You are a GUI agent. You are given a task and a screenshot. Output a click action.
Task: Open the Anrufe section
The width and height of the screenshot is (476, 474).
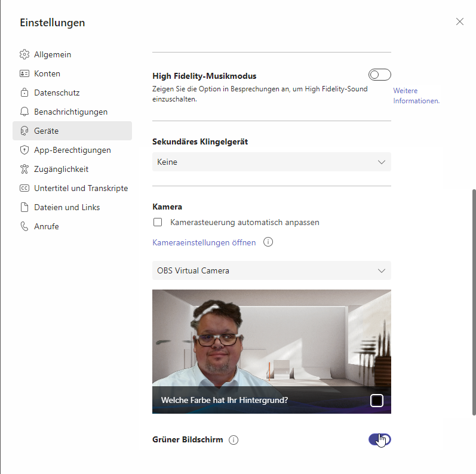pos(72,226)
